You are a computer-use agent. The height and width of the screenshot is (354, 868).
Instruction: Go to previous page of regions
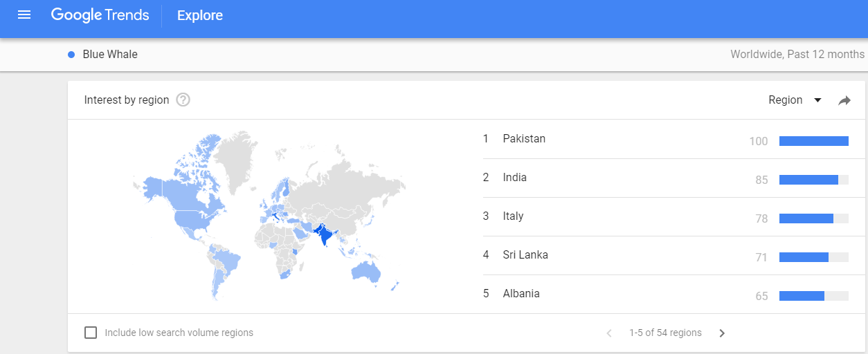click(609, 333)
